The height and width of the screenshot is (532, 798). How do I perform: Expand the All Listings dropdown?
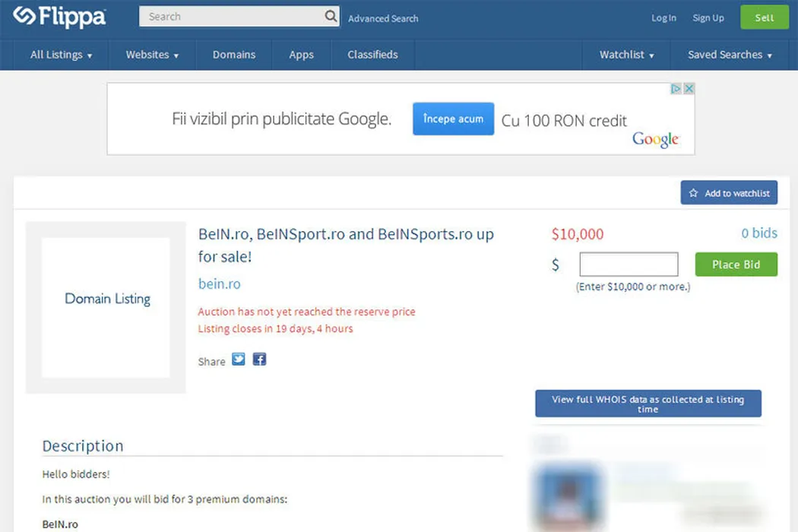pyautogui.click(x=61, y=55)
